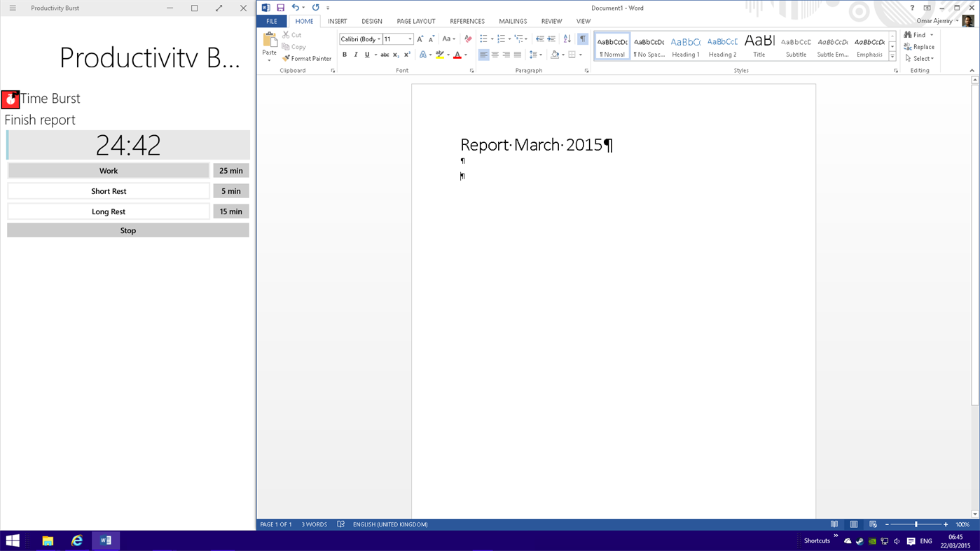Screen dimensions: 980x551
Task: Select the subscript icon
Action: pyautogui.click(x=394, y=54)
